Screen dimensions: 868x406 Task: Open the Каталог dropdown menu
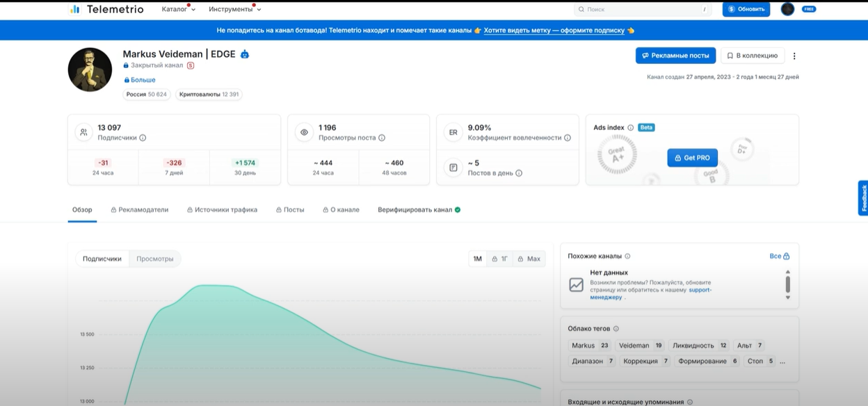coord(179,9)
